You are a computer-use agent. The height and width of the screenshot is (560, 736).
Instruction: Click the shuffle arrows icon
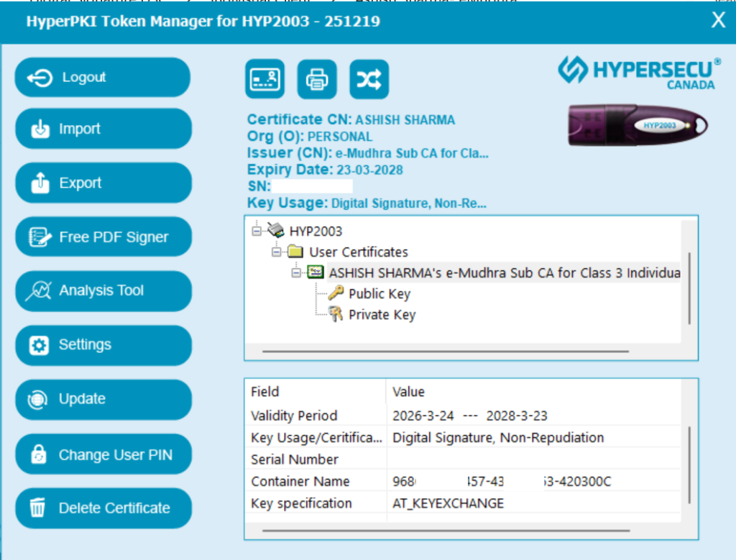coord(369,79)
